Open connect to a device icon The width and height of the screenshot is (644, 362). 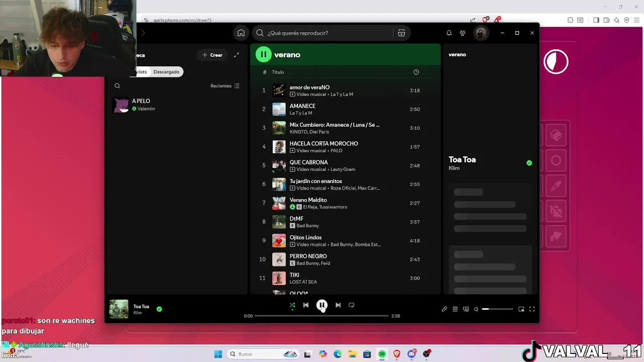pyautogui.click(x=466, y=309)
